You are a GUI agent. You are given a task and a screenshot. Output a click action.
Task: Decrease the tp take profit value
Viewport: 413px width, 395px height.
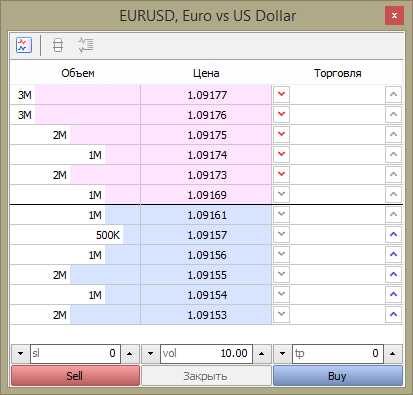click(x=283, y=354)
